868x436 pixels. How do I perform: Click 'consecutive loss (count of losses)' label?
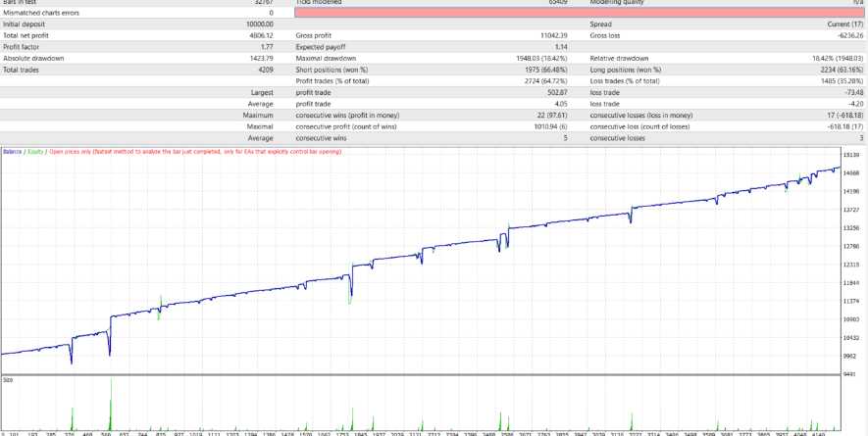point(639,126)
